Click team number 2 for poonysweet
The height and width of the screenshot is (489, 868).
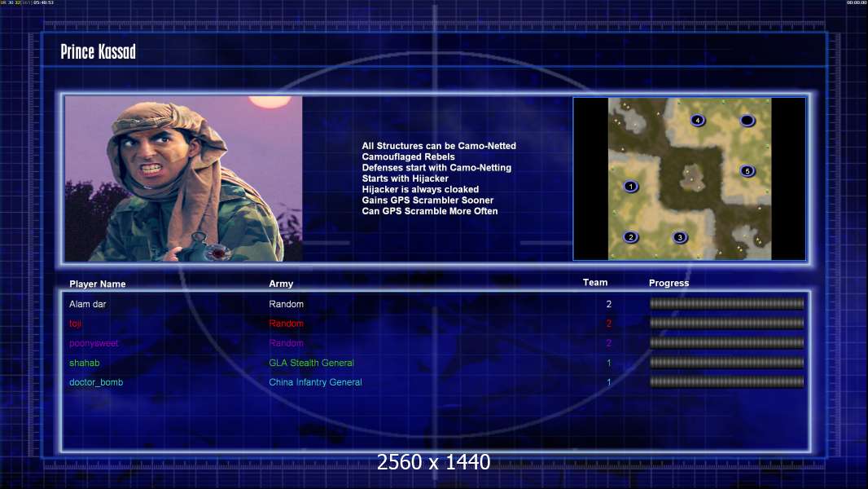point(609,343)
